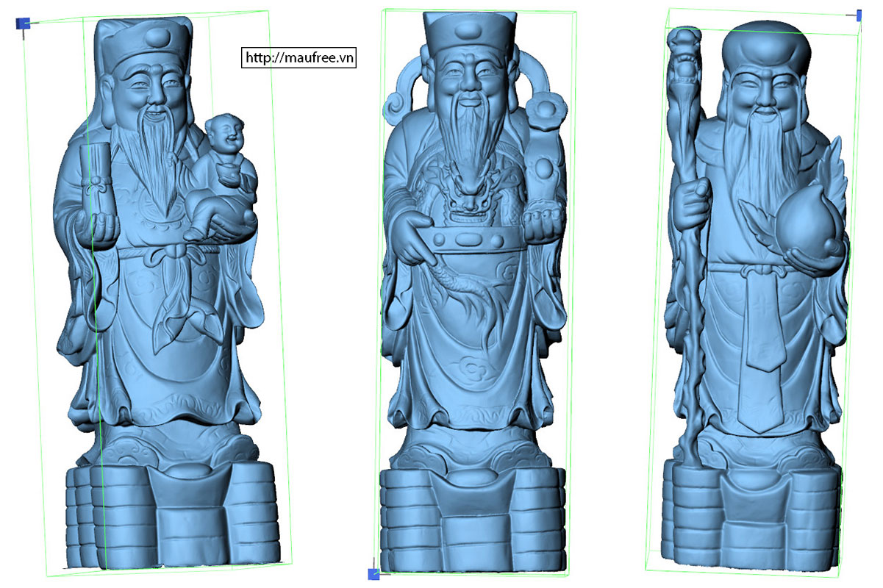
Task: Click the blue corner handle below the middle statue
Action: pyautogui.click(x=373, y=574)
